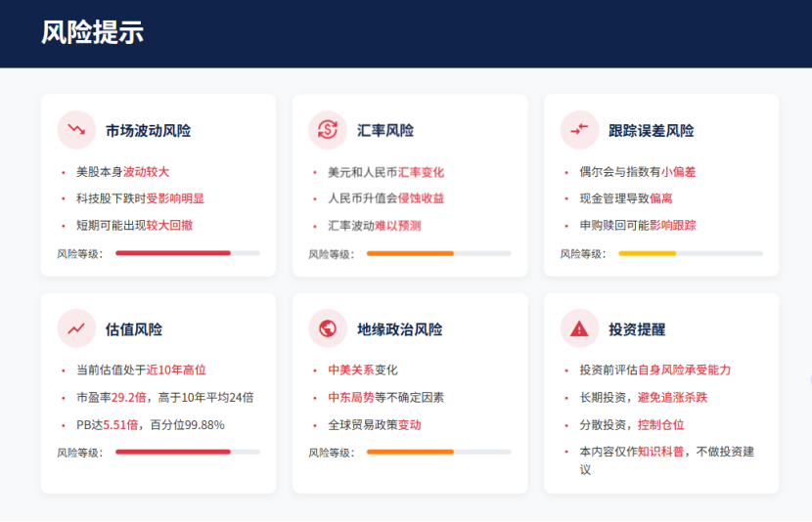Click the tracking error arrows icon
The image size is (812, 522).
click(579, 130)
